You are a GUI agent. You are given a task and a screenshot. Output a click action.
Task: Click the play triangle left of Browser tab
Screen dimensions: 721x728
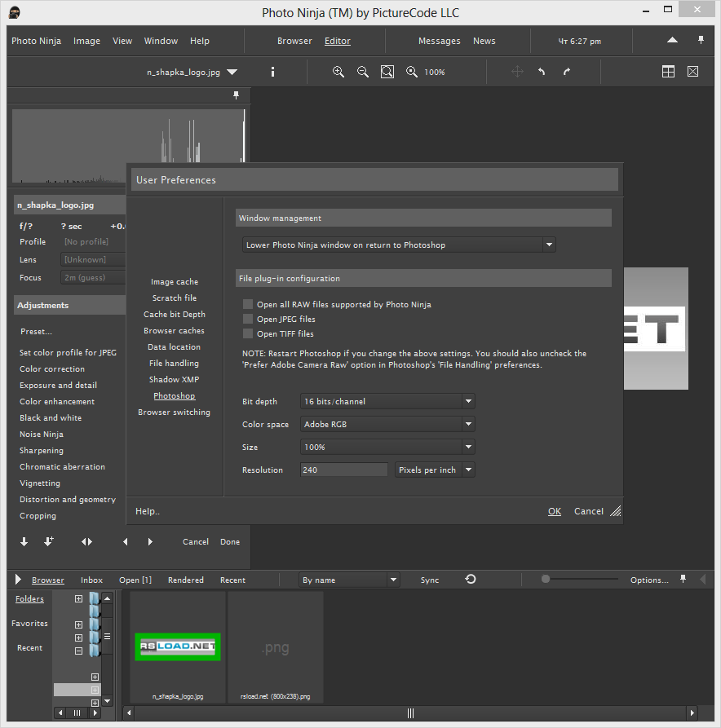point(18,580)
